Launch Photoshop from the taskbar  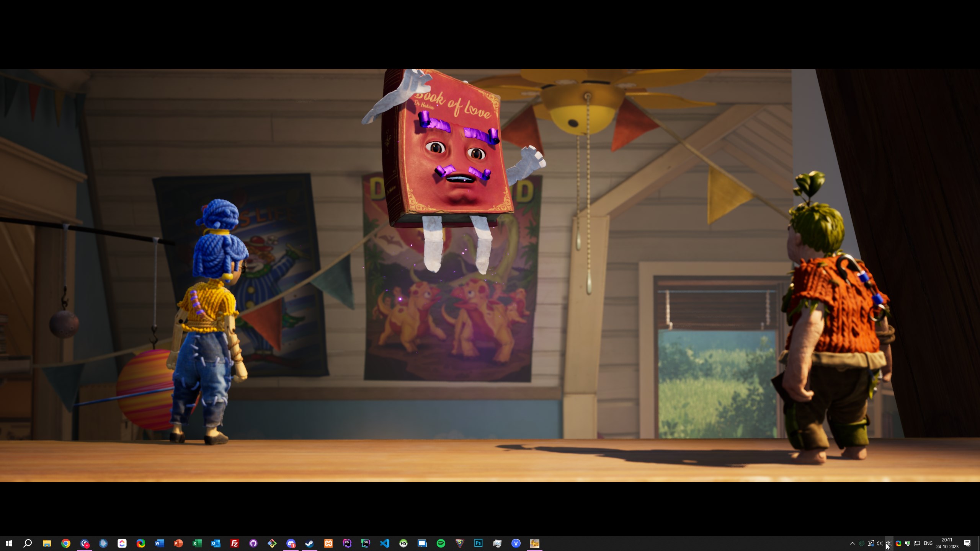[479, 543]
